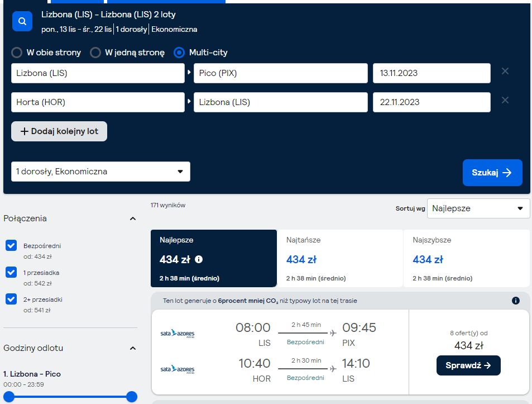532x404 pixels.
Task: Switch to the Najlepsze results tab
Action: [214, 258]
